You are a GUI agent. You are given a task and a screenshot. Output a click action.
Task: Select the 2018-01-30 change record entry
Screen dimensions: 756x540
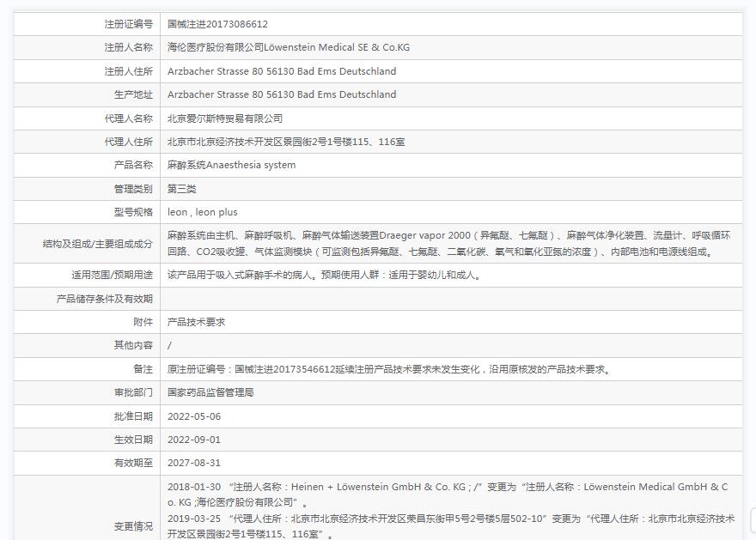[x=448, y=494]
